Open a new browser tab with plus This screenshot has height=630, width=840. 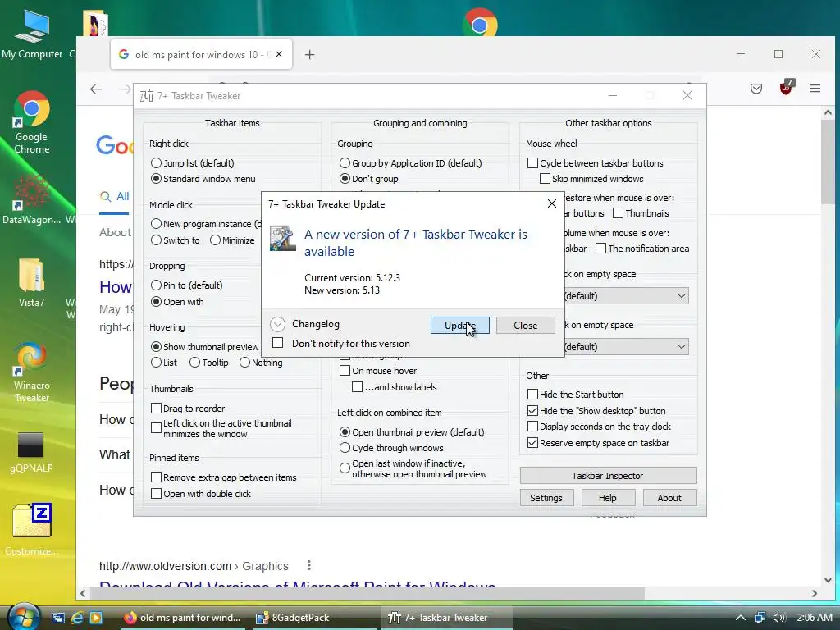coord(309,55)
